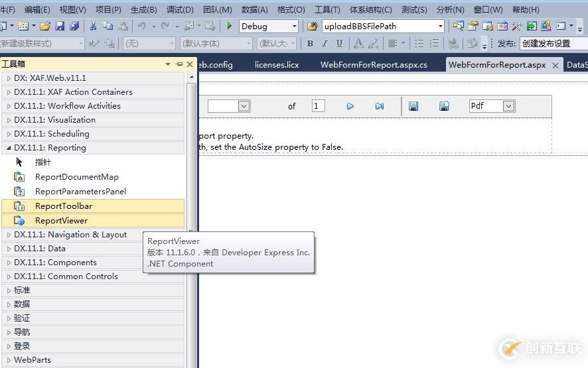Click the Paste clipboard icon
Viewport: 588px width, 368px height.
tap(123, 26)
